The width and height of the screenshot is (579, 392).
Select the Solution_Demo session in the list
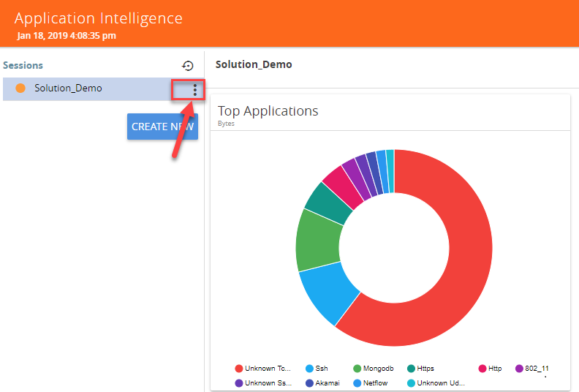tap(68, 88)
